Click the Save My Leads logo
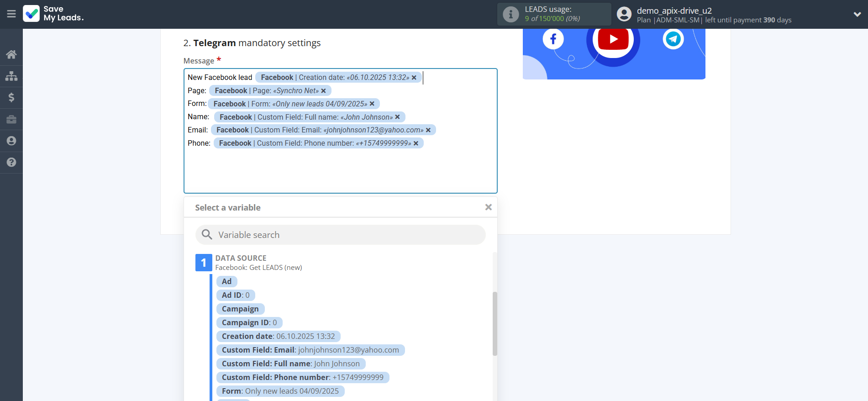Image resolution: width=868 pixels, height=401 pixels. point(53,14)
